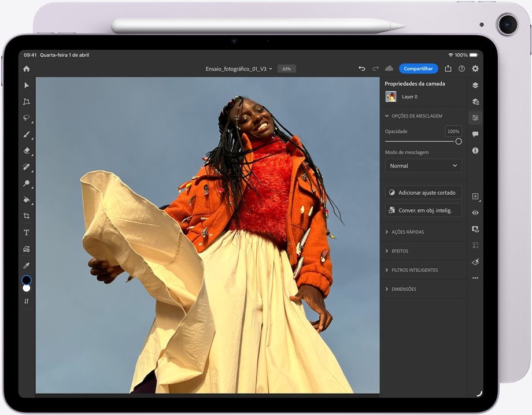Select the Lasso tool

click(x=25, y=118)
